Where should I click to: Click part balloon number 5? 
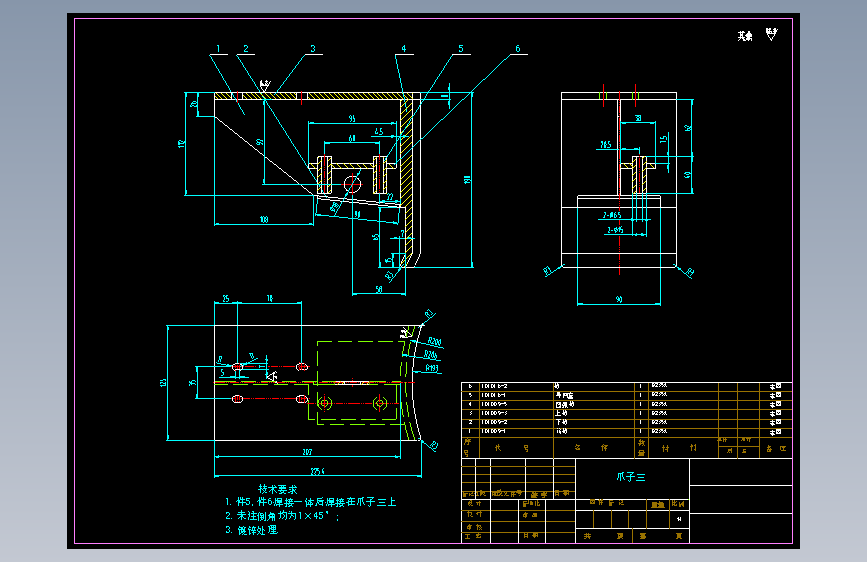point(461,49)
